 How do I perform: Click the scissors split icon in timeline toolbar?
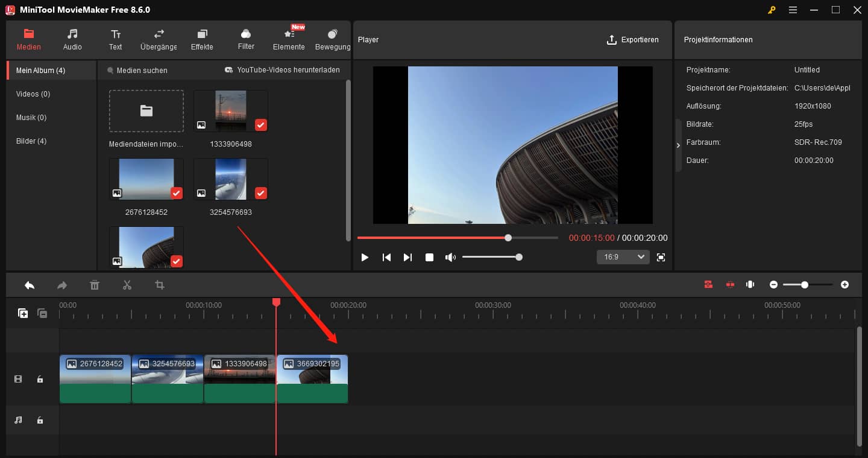(x=127, y=285)
